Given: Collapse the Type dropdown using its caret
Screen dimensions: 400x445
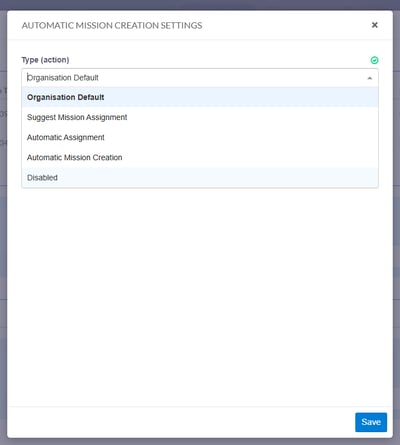Looking at the screenshot, I should tap(369, 78).
